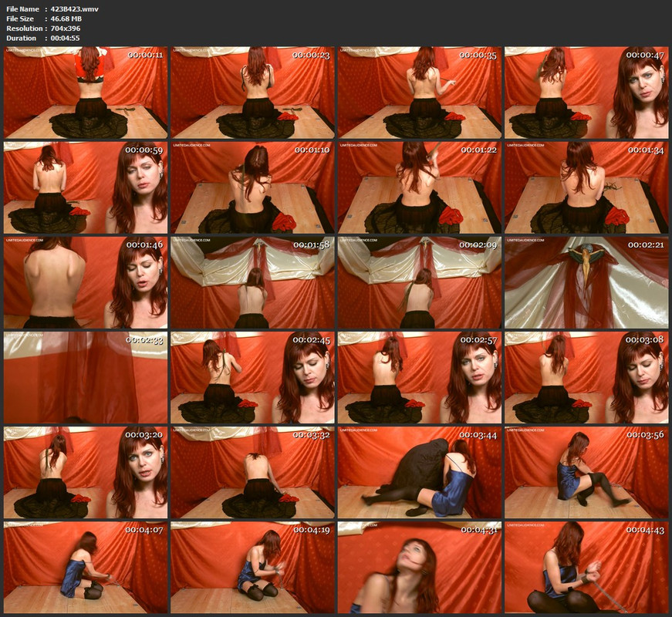The width and height of the screenshot is (672, 617).
Task: Open the thumbnail at 00:02:57
Action: click(420, 377)
